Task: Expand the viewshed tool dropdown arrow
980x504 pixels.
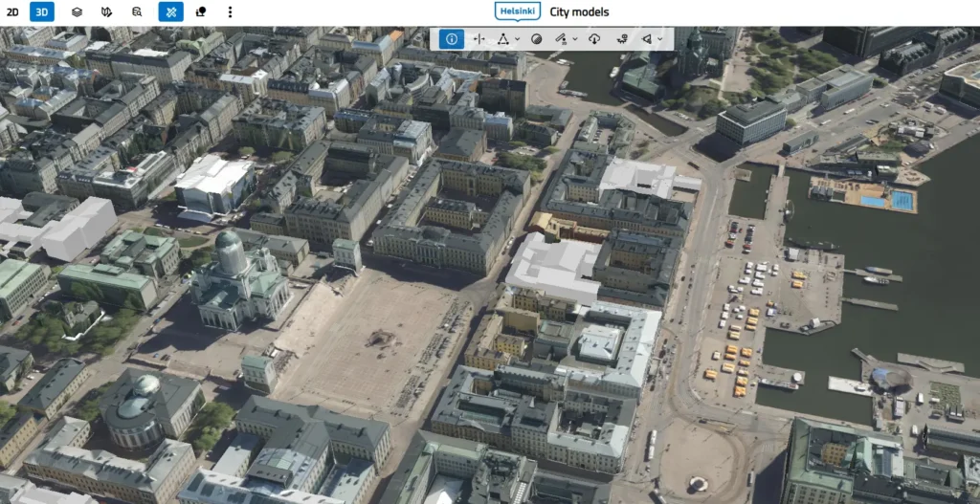Action: [660, 39]
